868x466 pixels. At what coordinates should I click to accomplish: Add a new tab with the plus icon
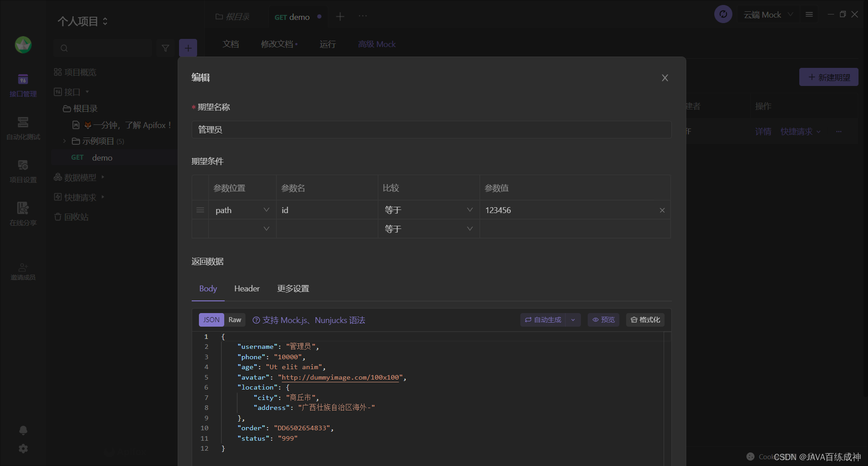coord(340,17)
